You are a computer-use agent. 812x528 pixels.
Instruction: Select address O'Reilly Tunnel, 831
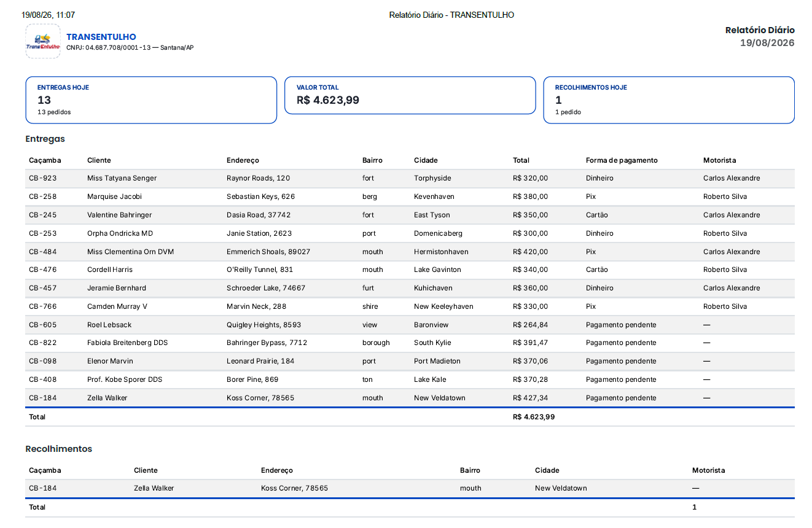pyautogui.click(x=260, y=270)
